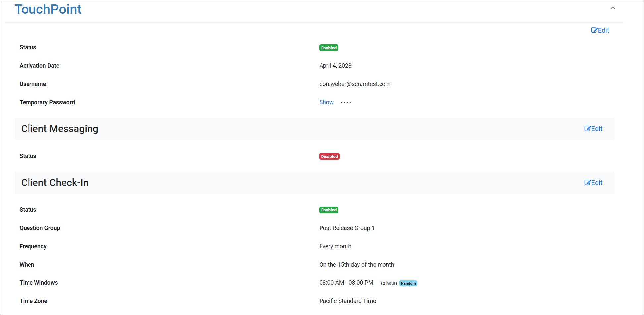The width and height of the screenshot is (644, 315).
Task: Click the Client Messaging edit pencil icon
Action: [x=587, y=129]
